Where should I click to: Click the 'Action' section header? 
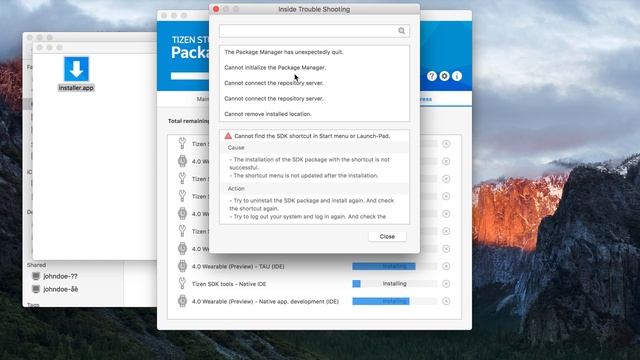[x=236, y=189]
